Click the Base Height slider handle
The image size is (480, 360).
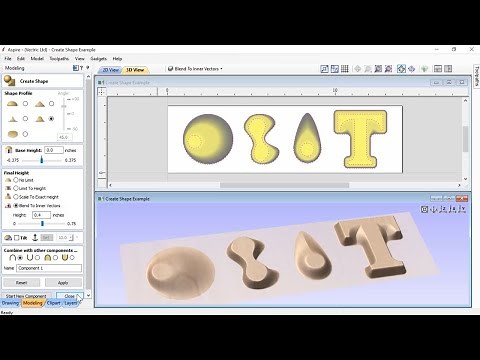point(42,160)
